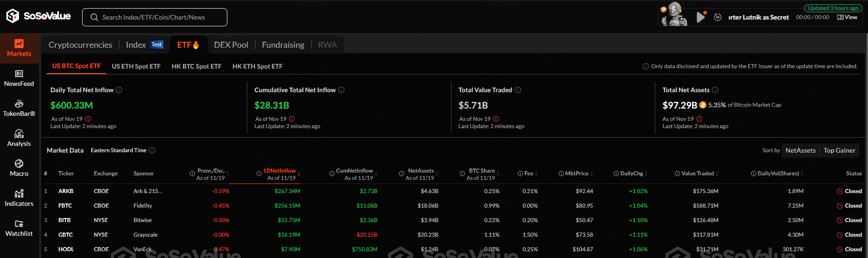Click the search Index/ETF/Coin input field
The height and width of the screenshot is (258, 868).
pos(155,17)
